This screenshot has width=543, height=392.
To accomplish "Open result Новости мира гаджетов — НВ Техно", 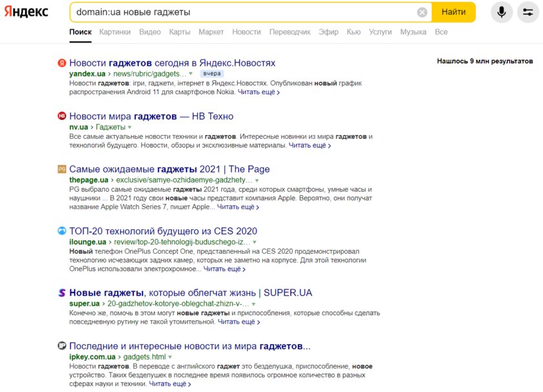I will [x=151, y=116].
